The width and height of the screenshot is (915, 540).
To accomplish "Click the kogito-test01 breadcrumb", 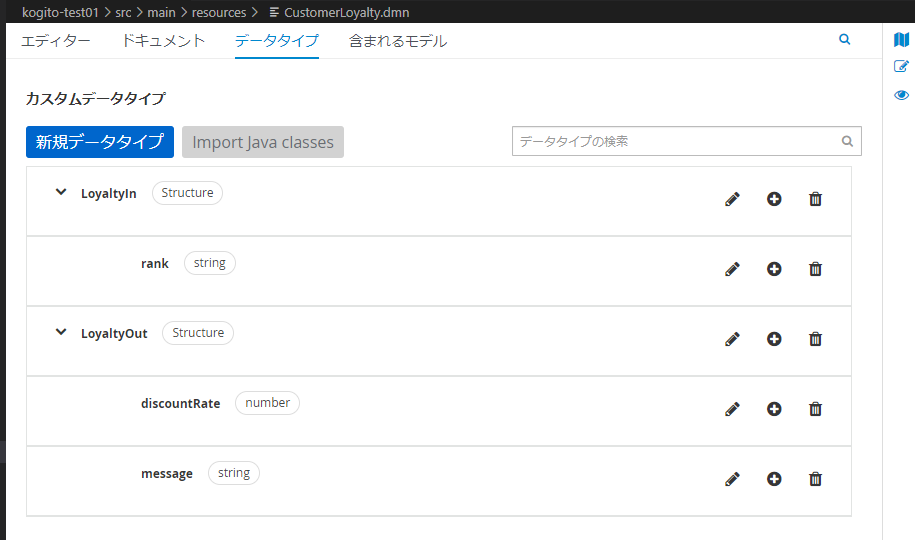I will [61, 12].
